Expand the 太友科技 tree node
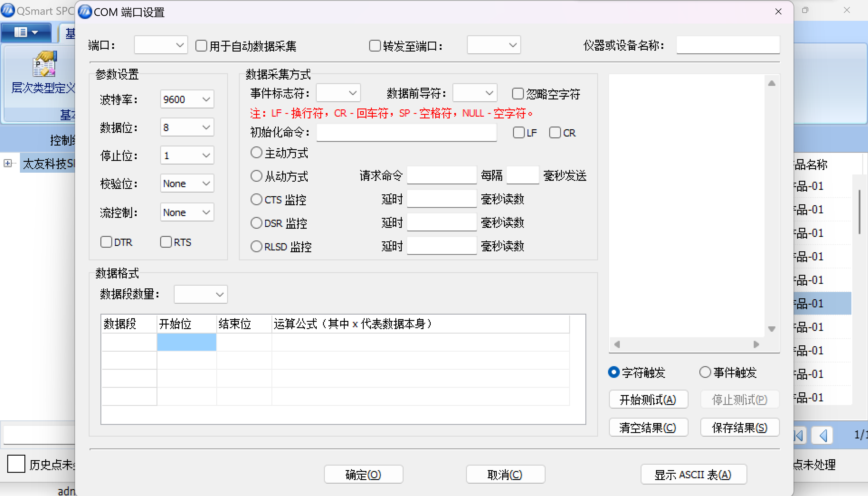Screen dimensions: 868x496 [8, 163]
